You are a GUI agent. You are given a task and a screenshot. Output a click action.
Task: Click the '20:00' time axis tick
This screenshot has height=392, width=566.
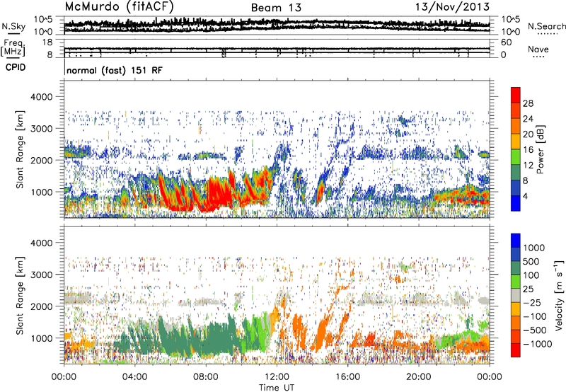[x=419, y=377]
